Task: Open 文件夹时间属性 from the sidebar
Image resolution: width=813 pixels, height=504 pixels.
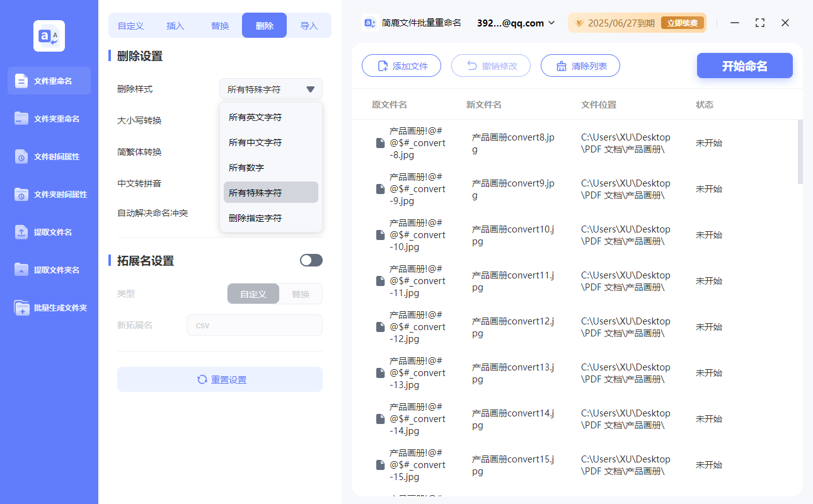Action: 49,194
